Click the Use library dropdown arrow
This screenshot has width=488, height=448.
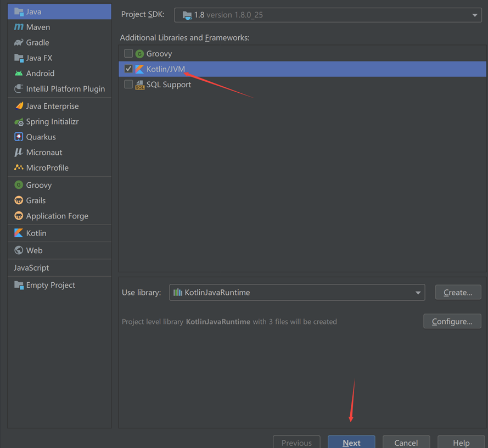[x=418, y=293]
